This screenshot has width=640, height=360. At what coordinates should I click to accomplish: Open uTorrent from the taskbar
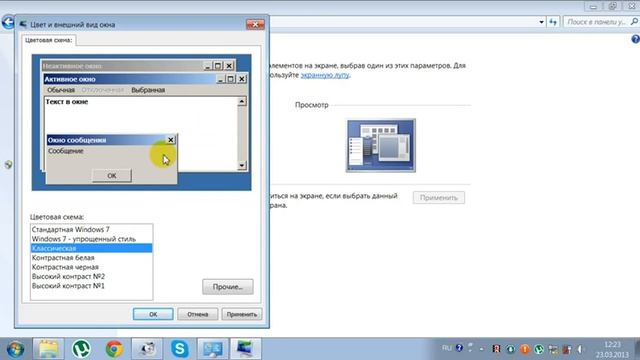81,349
